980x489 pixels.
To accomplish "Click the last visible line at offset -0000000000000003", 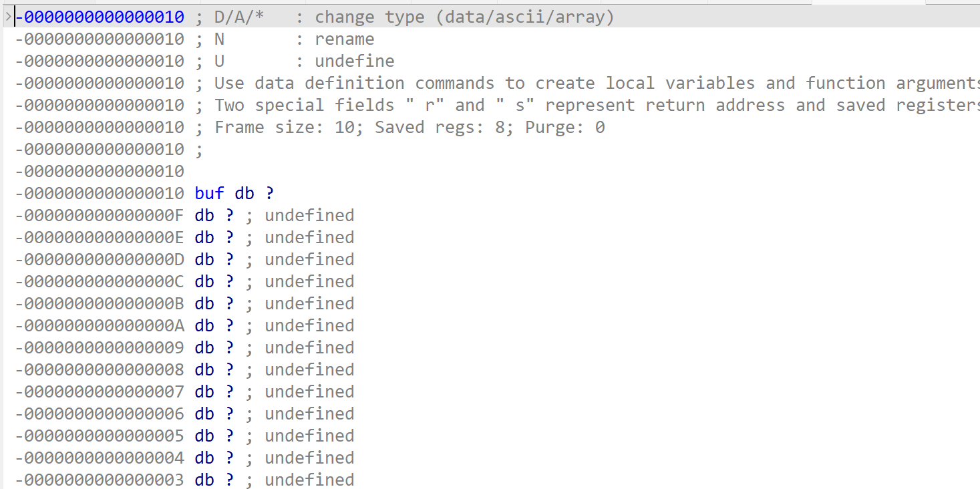I will [x=184, y=480].
